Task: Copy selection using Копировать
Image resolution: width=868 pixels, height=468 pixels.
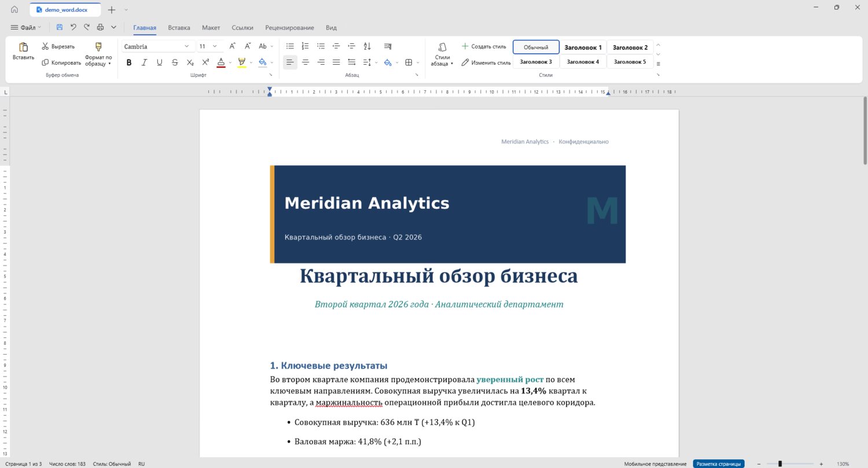Action: [61, 62]
